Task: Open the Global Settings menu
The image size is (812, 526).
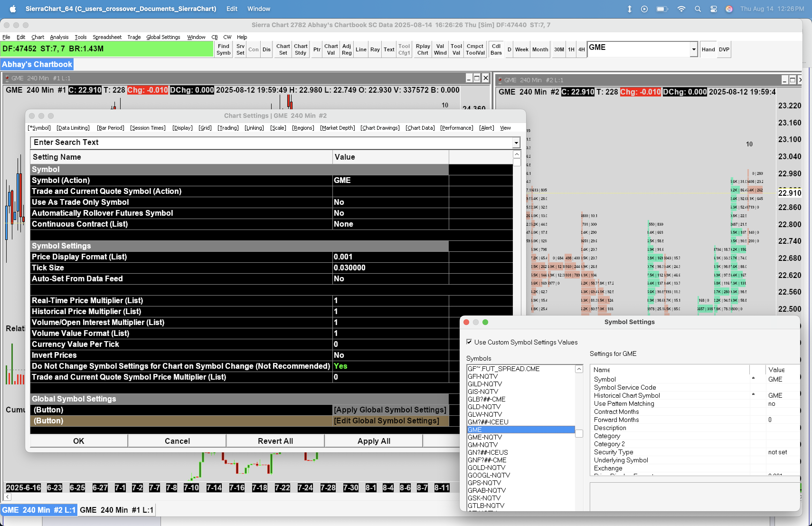Action: point(163,37)
